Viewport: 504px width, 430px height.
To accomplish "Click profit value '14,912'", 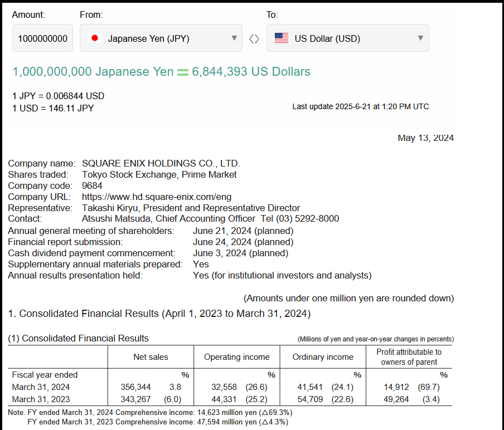I will (396, 387).
